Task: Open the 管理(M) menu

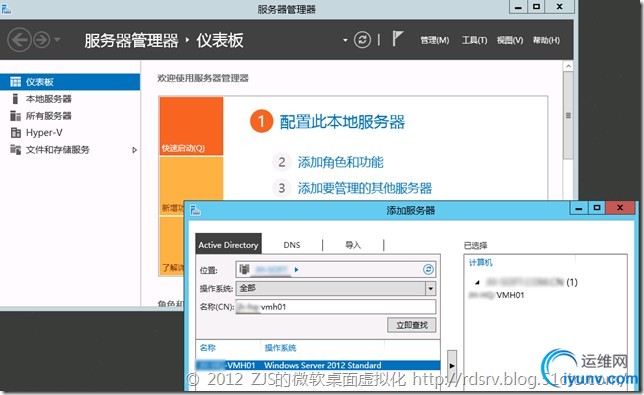Action: point(435,40)
